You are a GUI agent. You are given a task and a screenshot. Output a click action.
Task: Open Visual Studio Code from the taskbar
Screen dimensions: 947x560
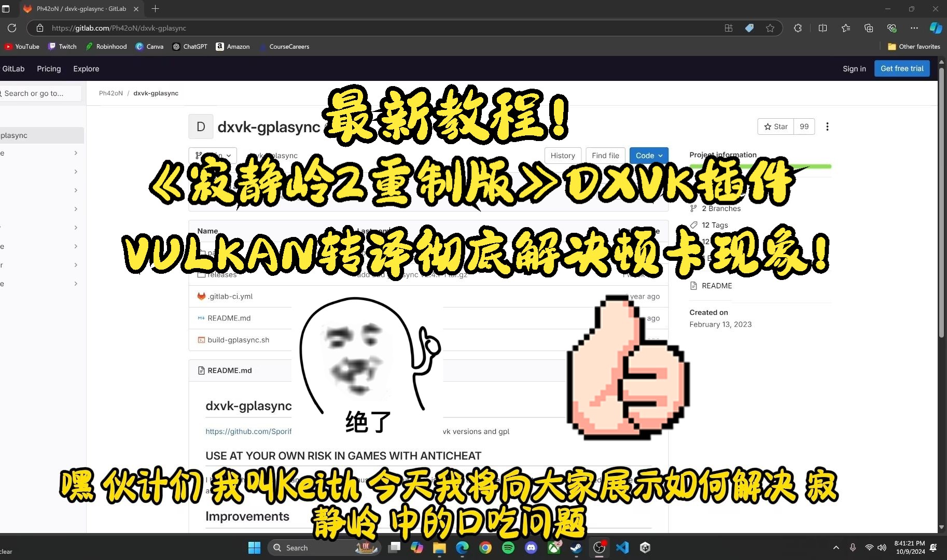click(x=622, y=548)
